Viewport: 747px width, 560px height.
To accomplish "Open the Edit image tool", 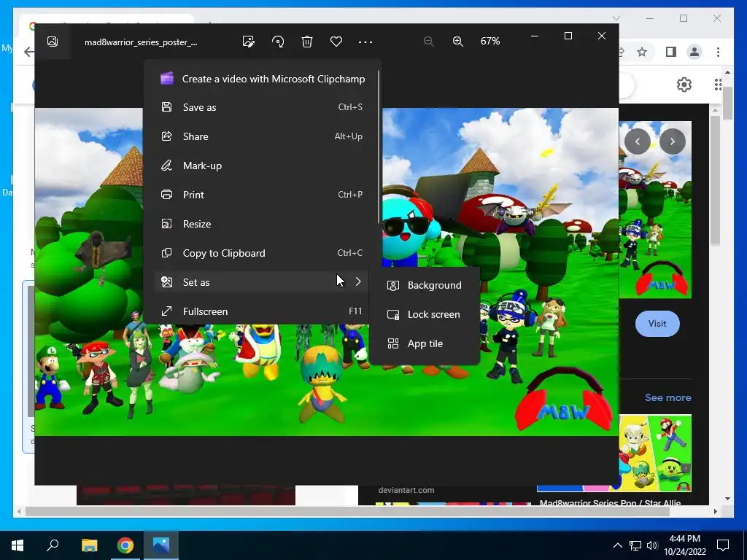I will tap(248, 42).
